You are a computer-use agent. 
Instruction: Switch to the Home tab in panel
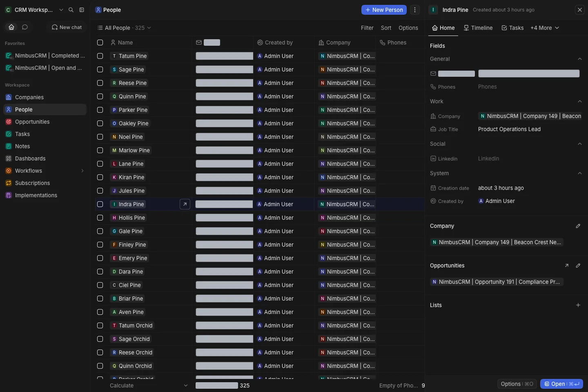[x=443, y=28]
